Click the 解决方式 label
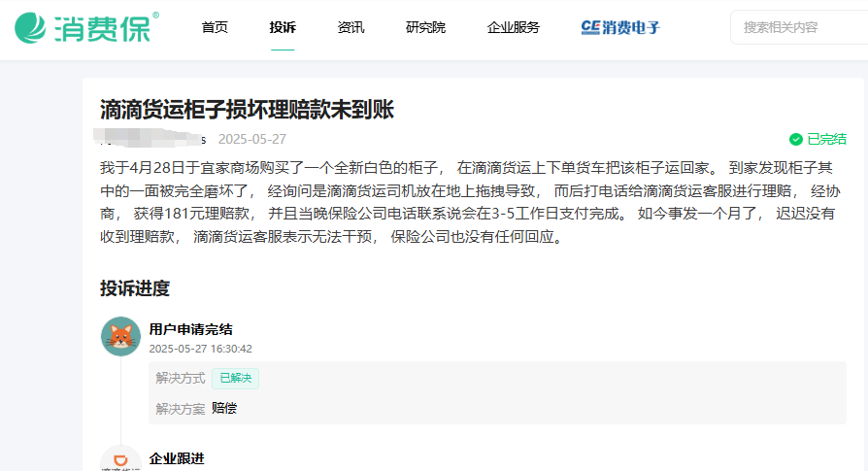The width and height of the screenshot is (868, 471). 180,379
